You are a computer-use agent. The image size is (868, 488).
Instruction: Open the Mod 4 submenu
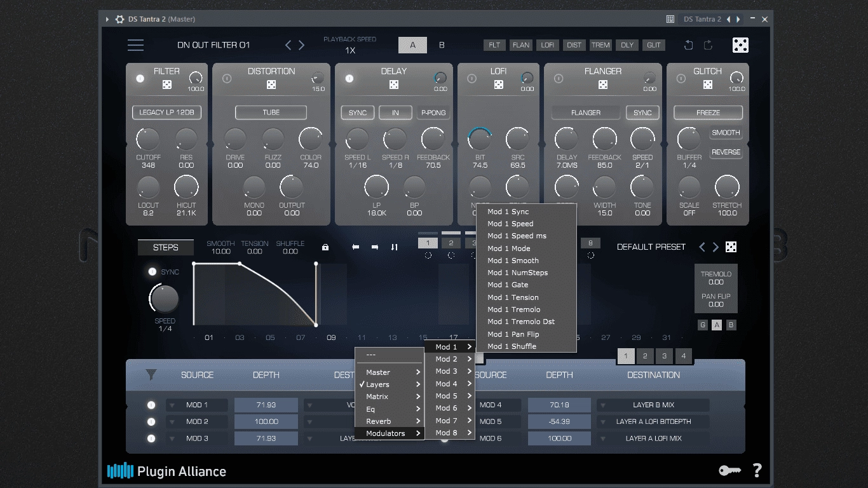[x=451, y=384]
